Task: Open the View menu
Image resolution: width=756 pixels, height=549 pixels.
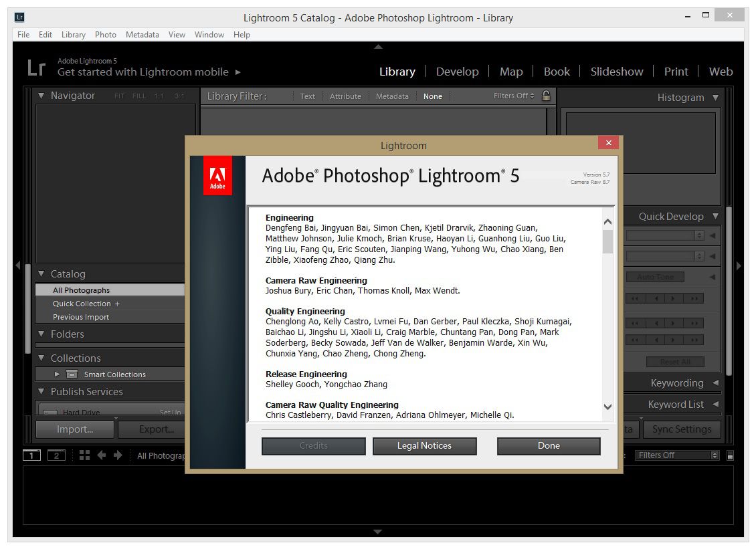Action: point(177,35)
